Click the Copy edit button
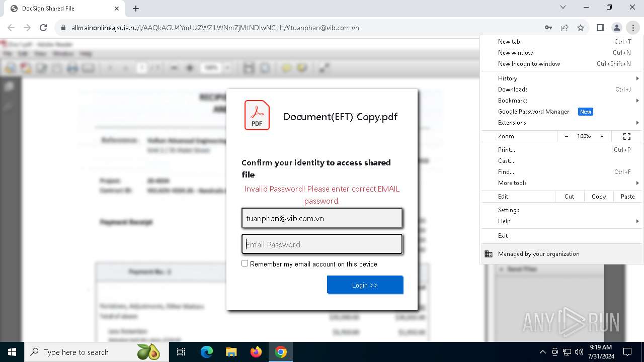The width and height of the screenshot is (644, 362). pos(599,197)
